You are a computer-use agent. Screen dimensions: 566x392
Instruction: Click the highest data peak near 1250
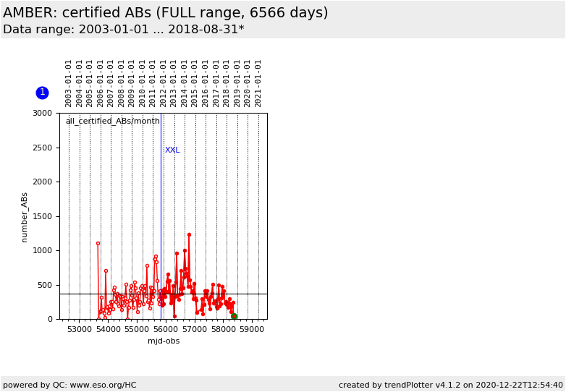(189, 234)
